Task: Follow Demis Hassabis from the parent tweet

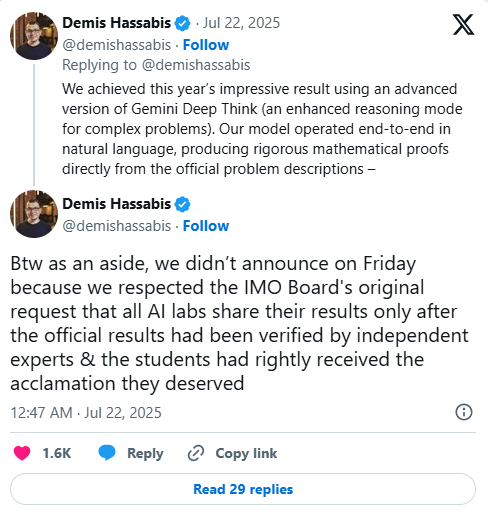Action: coord(206,45)
